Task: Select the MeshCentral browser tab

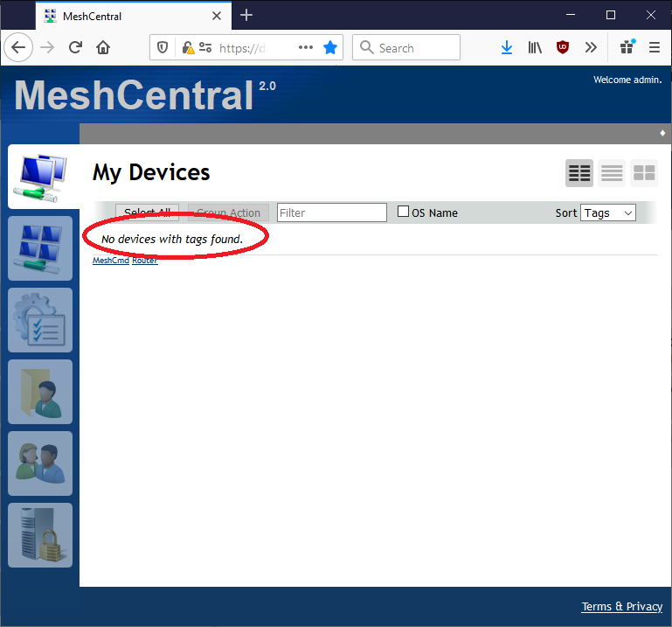Action: coord(134,17)
